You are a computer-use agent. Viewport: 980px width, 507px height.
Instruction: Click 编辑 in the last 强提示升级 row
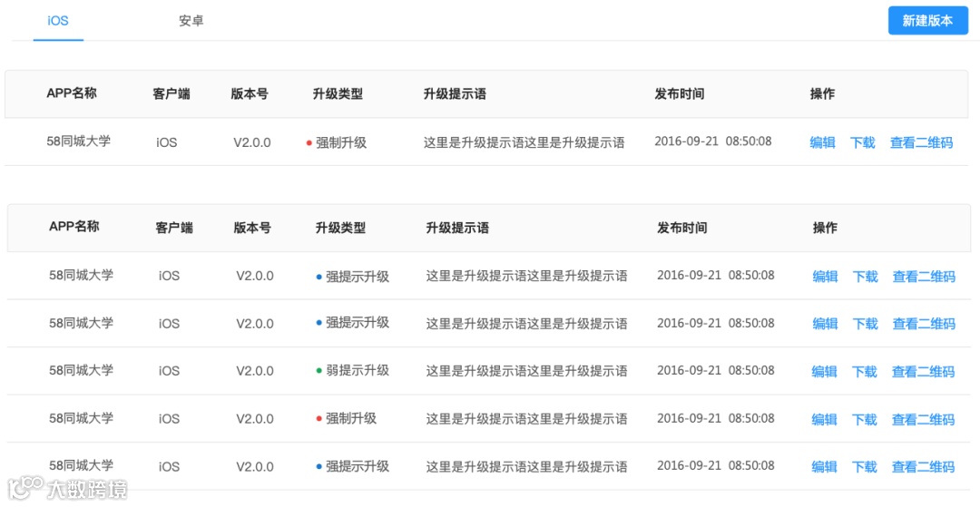pyautogui.click(x=824, y=466)
